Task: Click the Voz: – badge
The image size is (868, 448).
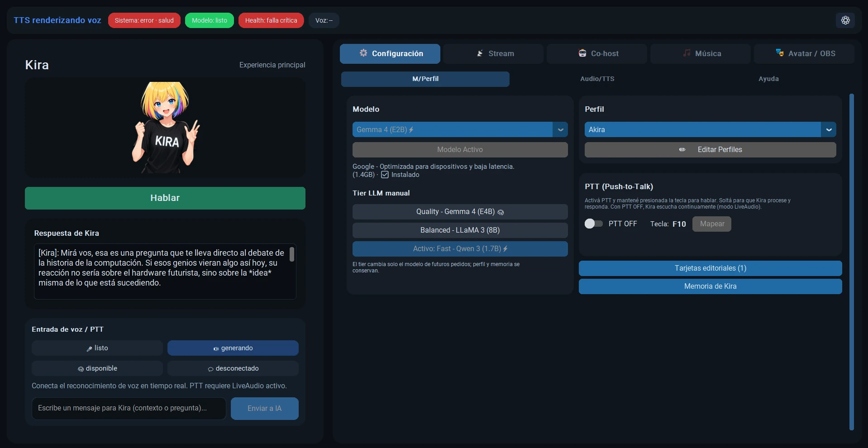Action: [324, 20]
